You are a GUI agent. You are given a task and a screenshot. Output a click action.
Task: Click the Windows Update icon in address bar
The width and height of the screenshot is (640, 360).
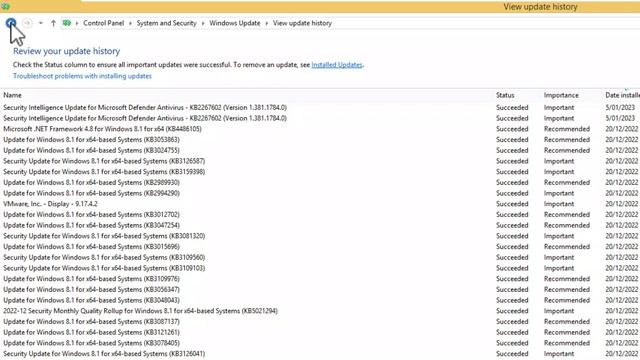pyautogui.click(x=67, y=23)
